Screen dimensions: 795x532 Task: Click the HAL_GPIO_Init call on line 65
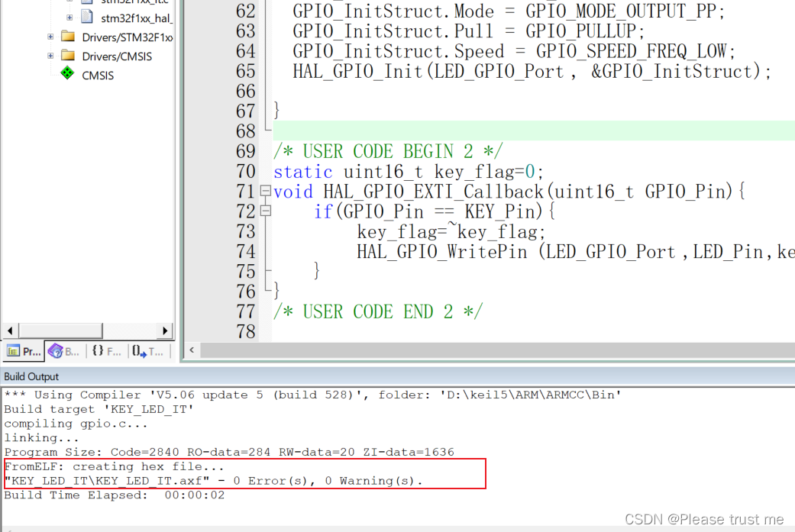coord(532,71)
